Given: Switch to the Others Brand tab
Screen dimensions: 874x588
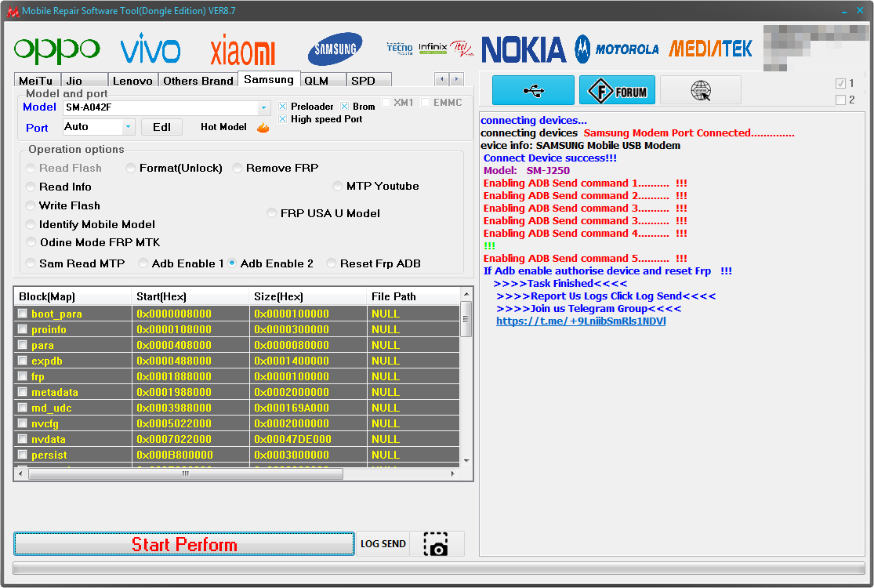Looking at the screenshot, I should coord(198,80).
